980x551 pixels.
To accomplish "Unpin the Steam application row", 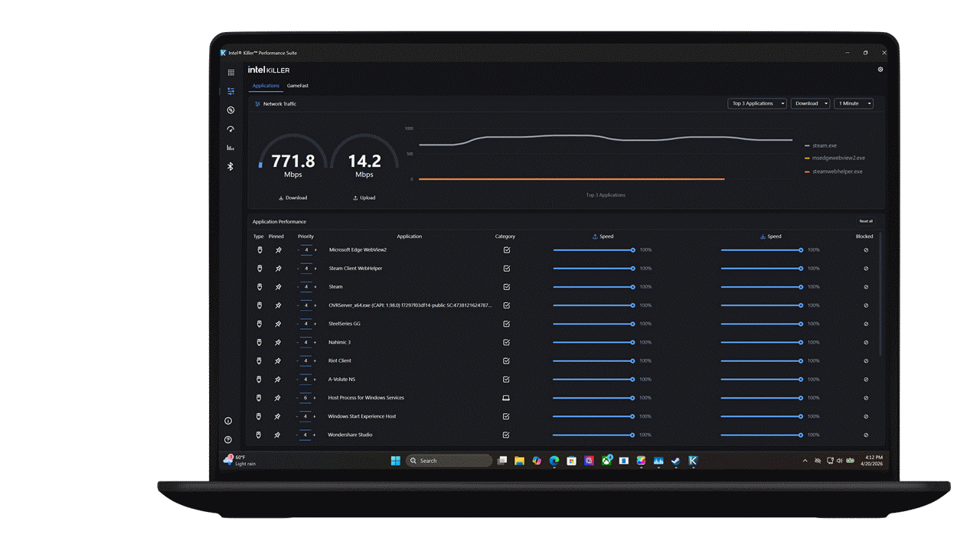I will point(278,287).
